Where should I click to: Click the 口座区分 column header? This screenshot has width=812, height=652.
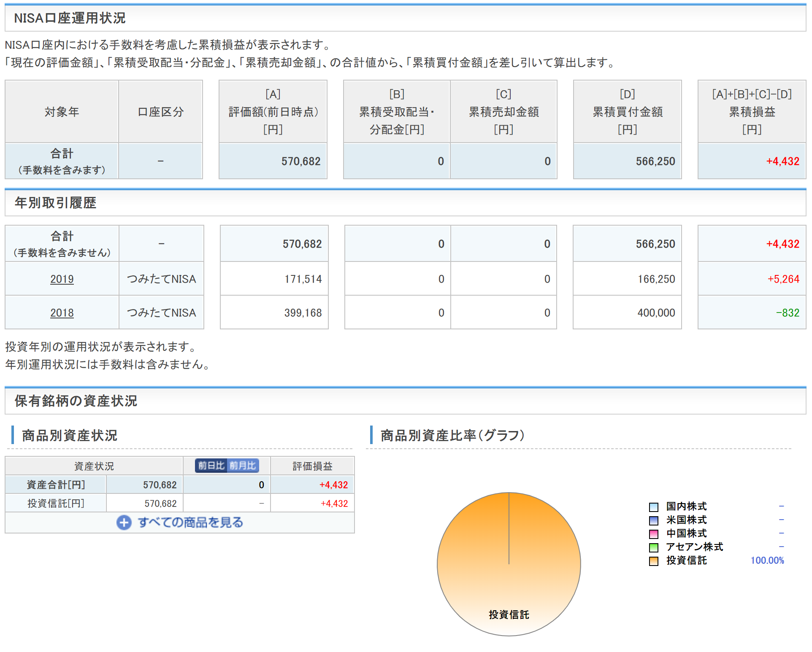pyautogui.click(x=160, y=112)
